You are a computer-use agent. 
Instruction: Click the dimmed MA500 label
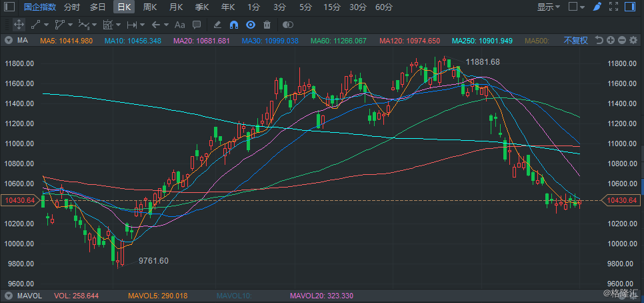(x=537, y=41)
